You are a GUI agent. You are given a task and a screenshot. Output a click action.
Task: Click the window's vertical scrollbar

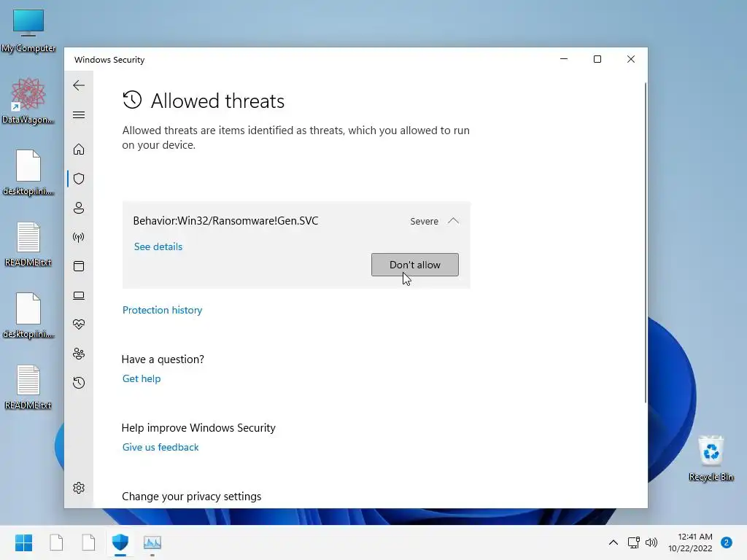point(646,243)
